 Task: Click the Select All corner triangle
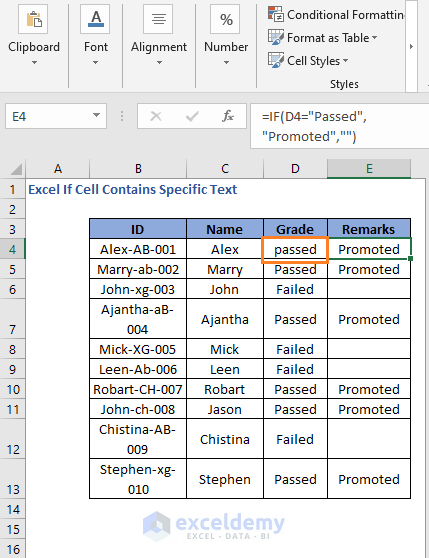pyautogui.click(x=16, y=169)
